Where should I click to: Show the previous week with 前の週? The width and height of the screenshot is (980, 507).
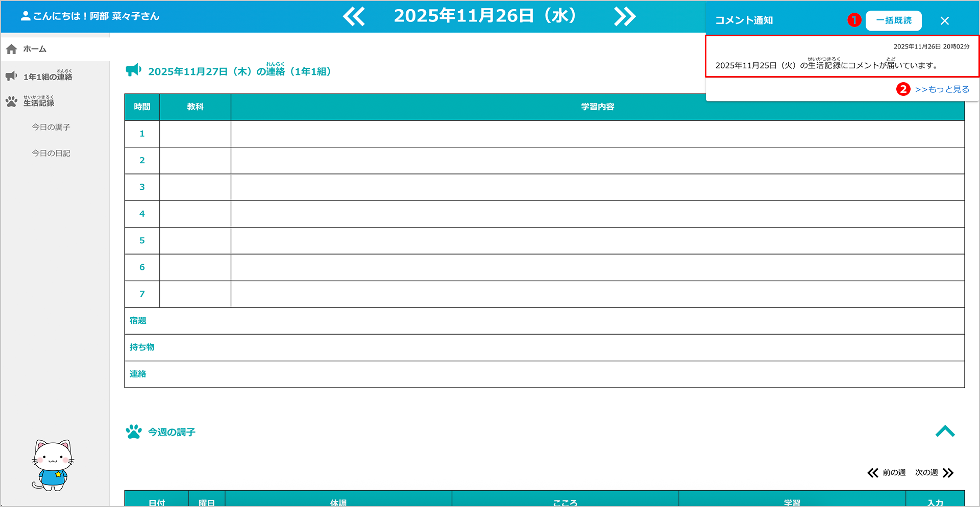(x=887, y=473)
